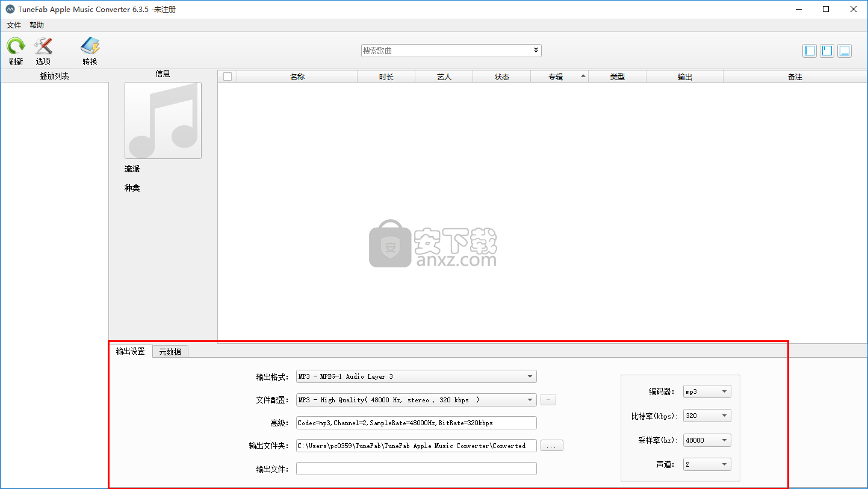Image resolution: width=868 pixels, height=489 pixels.
Task: Click the 输出文件夹 path field
Action: 417,446
